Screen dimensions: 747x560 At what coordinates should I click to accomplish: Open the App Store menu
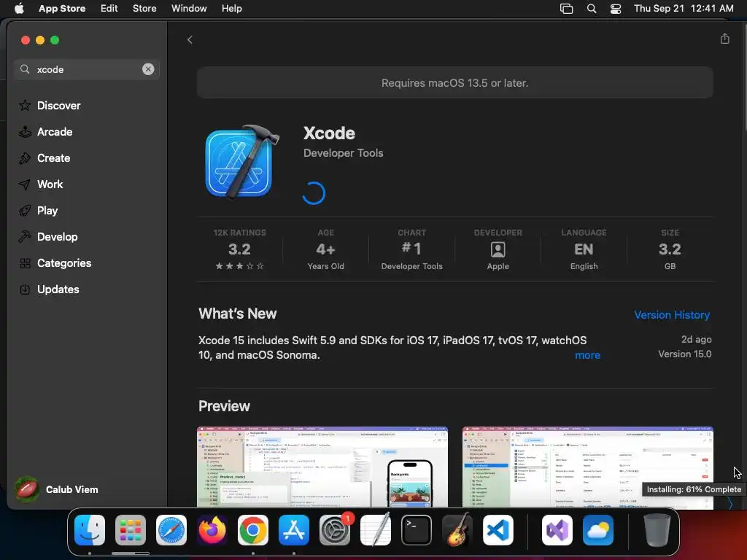(62, 9)
